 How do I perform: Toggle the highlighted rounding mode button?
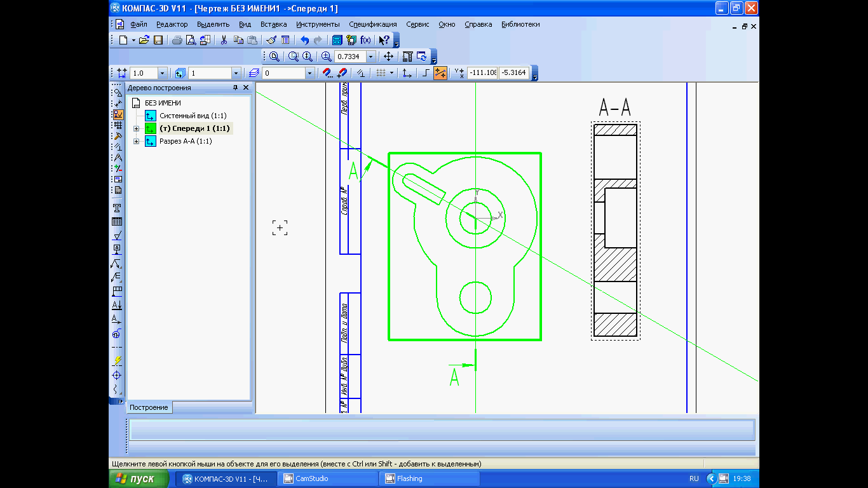click(440, 73)
